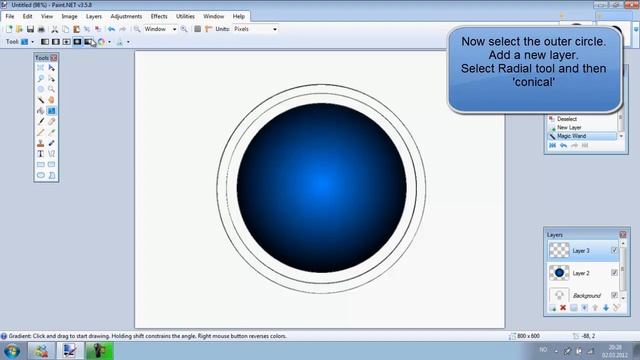The height and width of the screenshot is (360, 640).
Task: Select the Gradient tool in Tools panel
Action: point(51,111)
